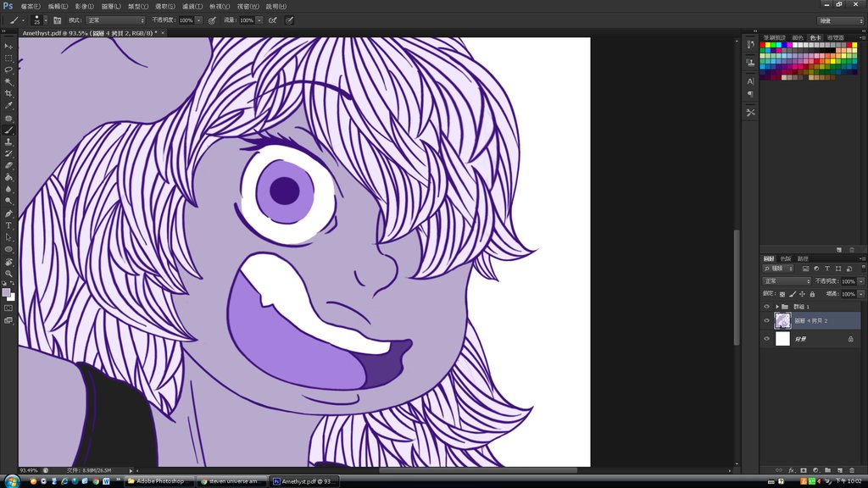Open the workspace switcher dropdown

840,20
